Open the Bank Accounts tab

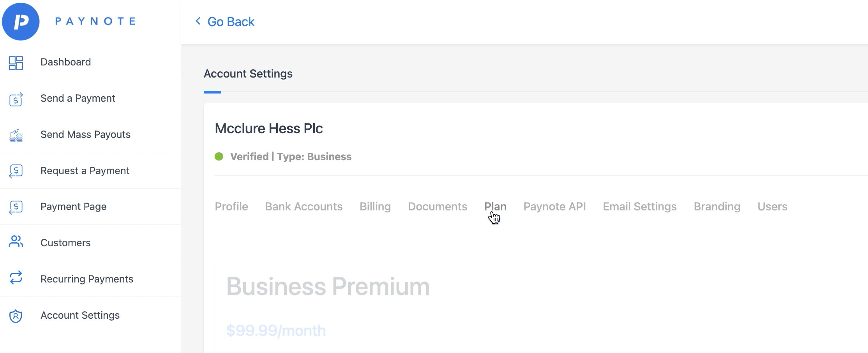pyautogui.click(x=304, y=207)
